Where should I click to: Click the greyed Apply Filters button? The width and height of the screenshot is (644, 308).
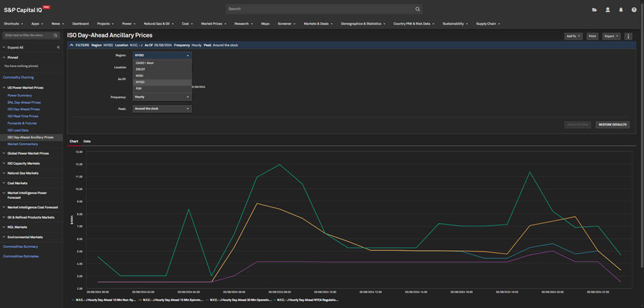click(x=577, y=124)
